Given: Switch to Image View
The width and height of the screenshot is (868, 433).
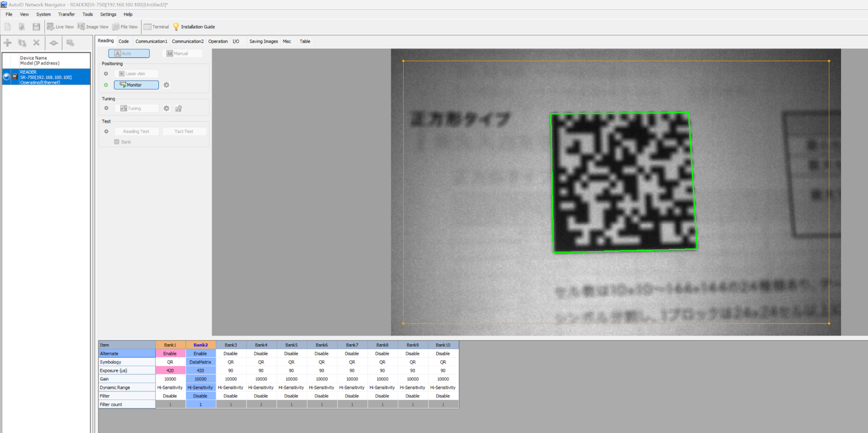Looking at the screenshot, I should coord(93,27).
